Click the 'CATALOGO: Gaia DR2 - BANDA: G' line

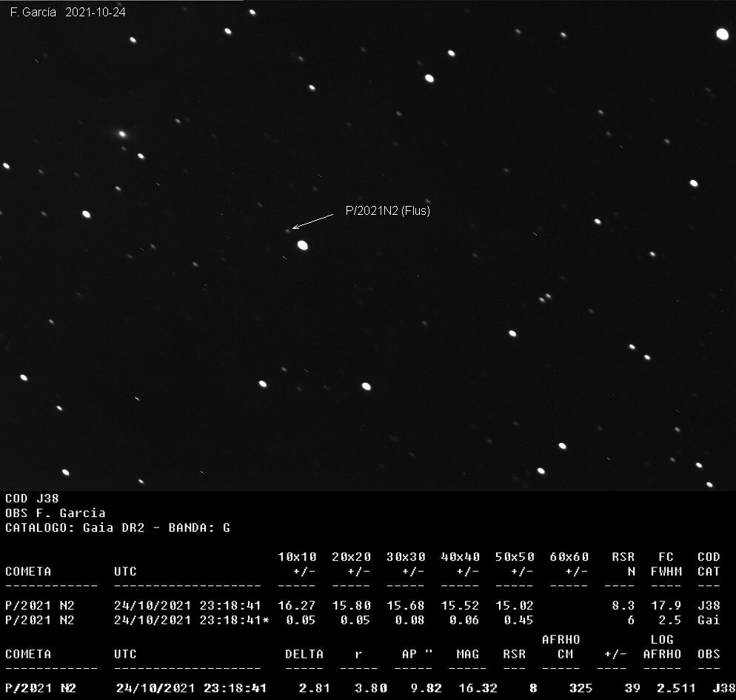(x=118, y=527)
